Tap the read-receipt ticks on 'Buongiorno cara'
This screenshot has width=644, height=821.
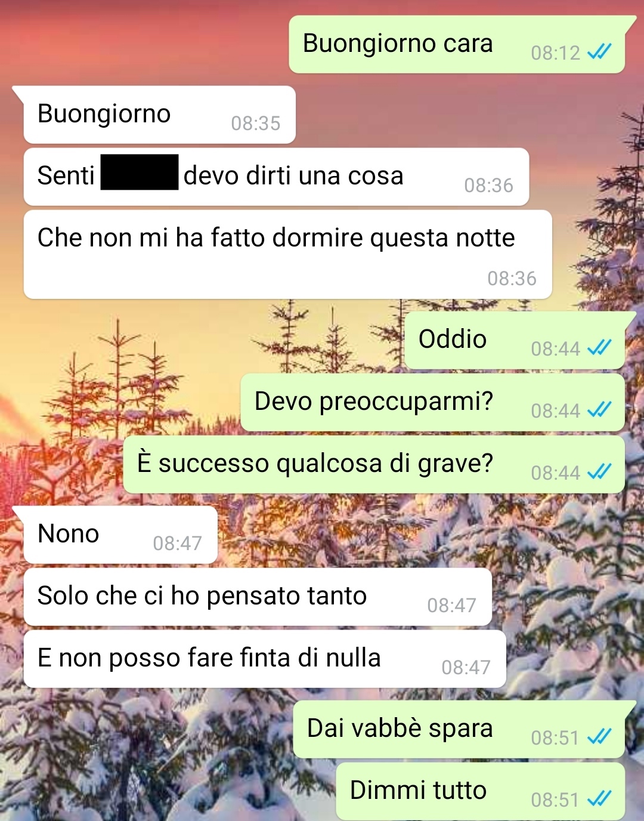pyautogui.click(x=599, y=53)
